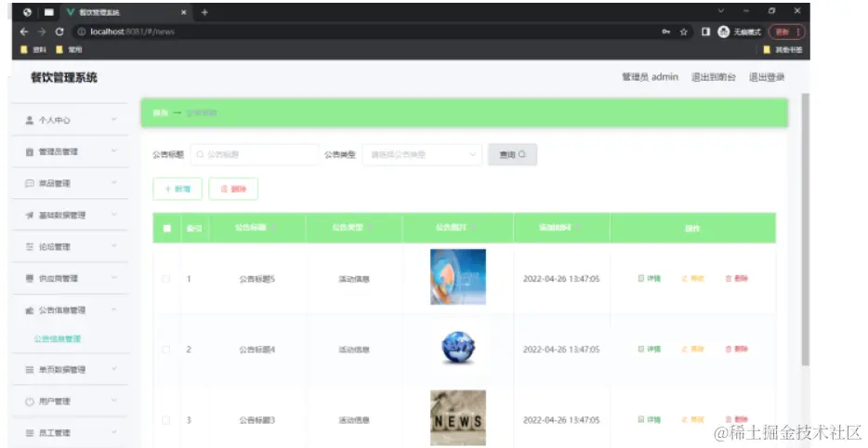Open a new browser tab with plus
The width and height of the screenshot is (868, 448).
204,12
